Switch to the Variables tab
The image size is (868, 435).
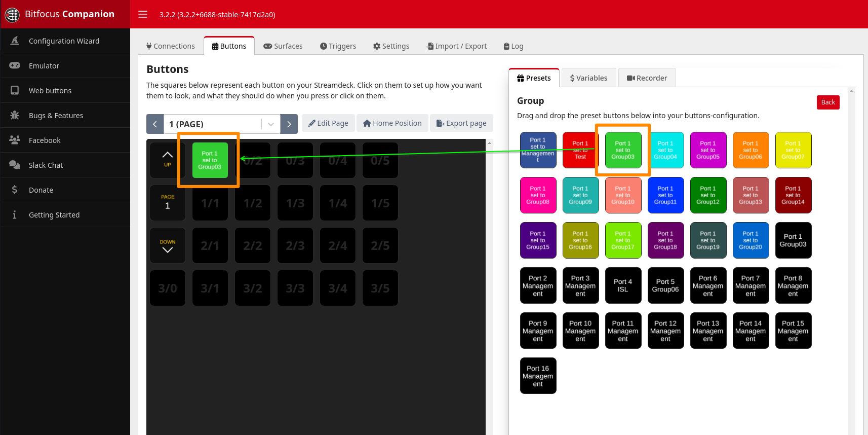pos(588,78)
